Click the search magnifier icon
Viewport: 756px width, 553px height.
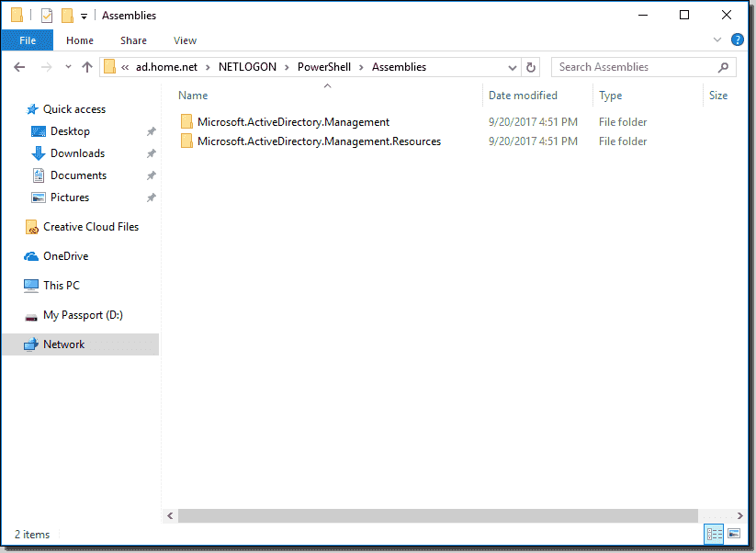pos(723,67)
